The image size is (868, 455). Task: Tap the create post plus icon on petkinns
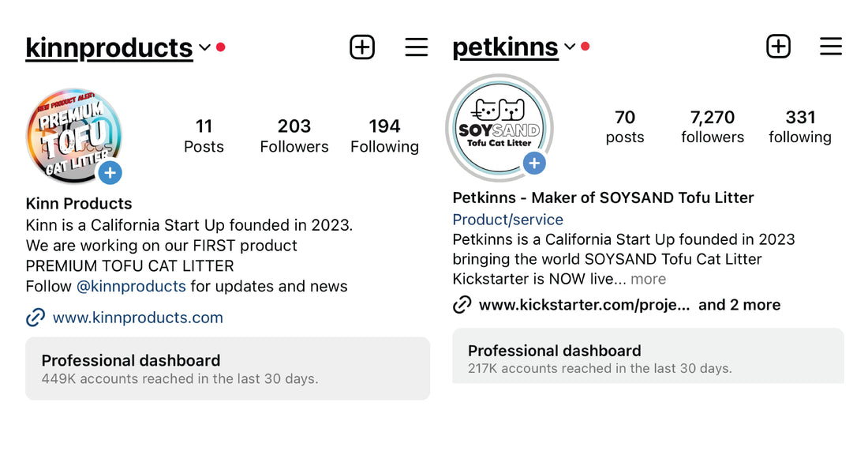point(778,47)
